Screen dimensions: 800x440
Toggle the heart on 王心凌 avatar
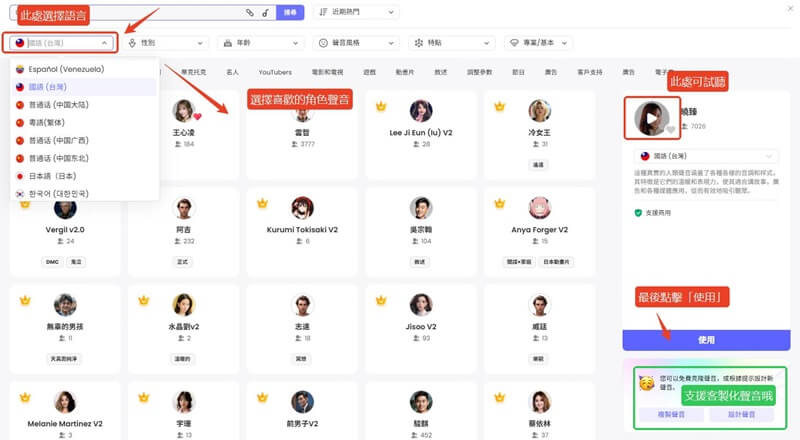coord(197,117)
